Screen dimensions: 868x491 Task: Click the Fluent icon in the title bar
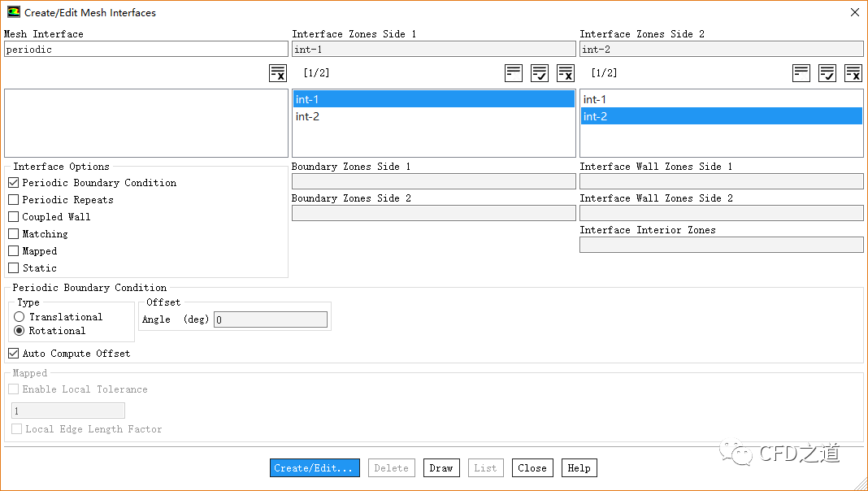pos(13,12)
